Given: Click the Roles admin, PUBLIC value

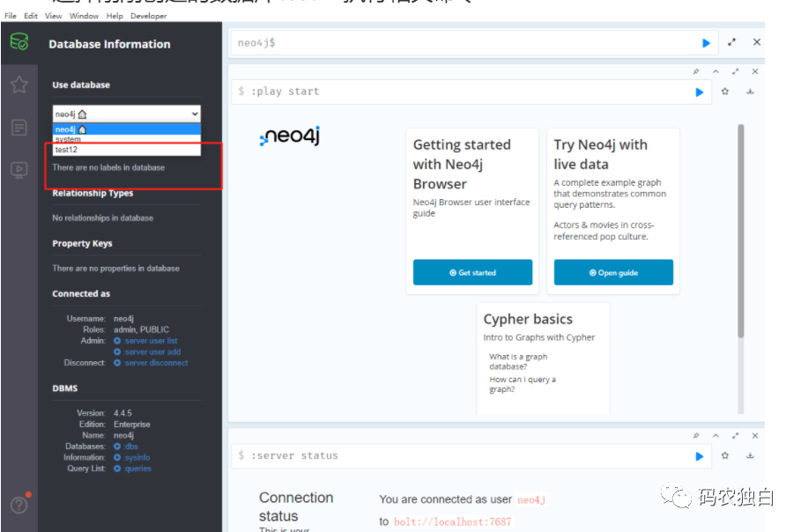Looking at the screenshot, I should click(141, 329).
